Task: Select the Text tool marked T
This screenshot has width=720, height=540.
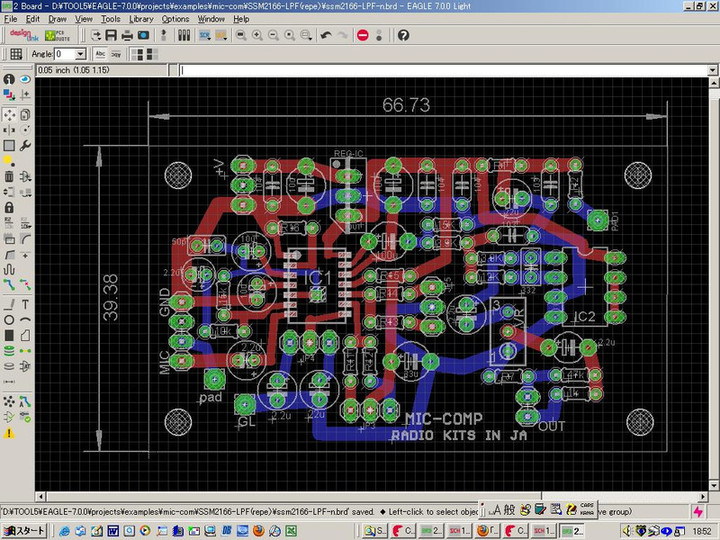Action: tap(25, 303)
